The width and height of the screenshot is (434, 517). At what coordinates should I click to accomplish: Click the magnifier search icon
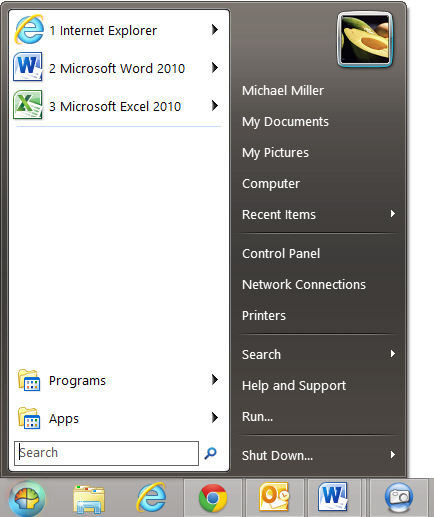click(x=210, y=453)
